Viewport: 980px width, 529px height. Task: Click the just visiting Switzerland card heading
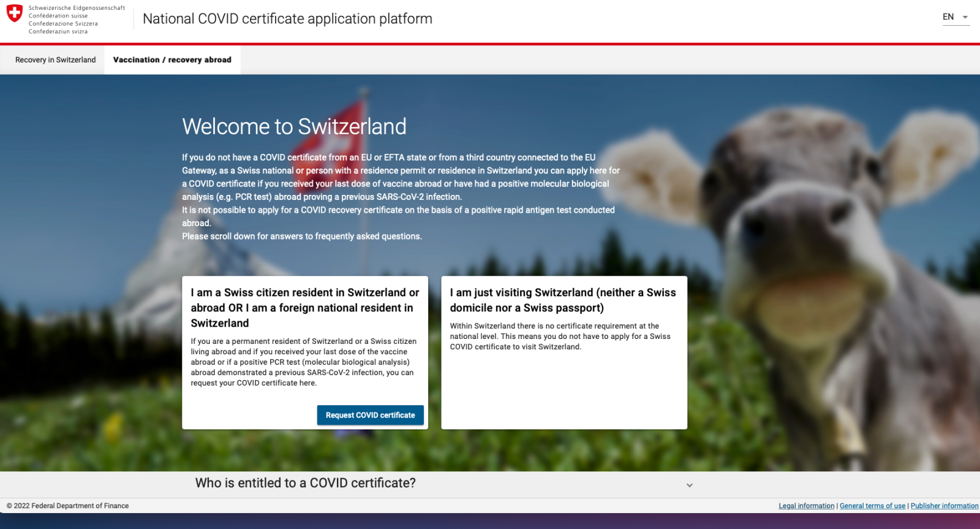pos(562,300)
